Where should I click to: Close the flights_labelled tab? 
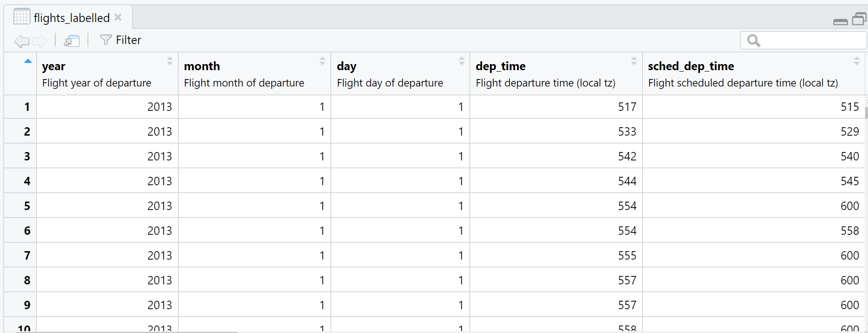(118, 17)
